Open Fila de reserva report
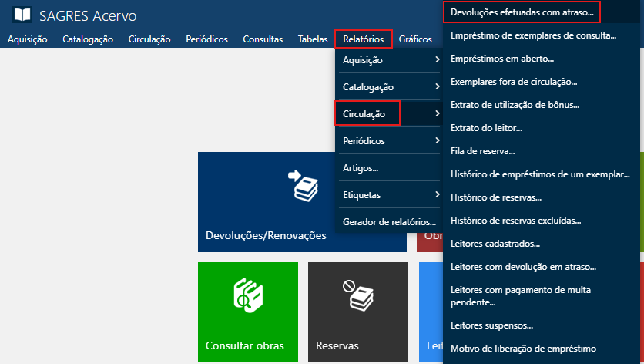Image resolution: width=644 pixels, height=364 pixels. click(x=482, y=151)
